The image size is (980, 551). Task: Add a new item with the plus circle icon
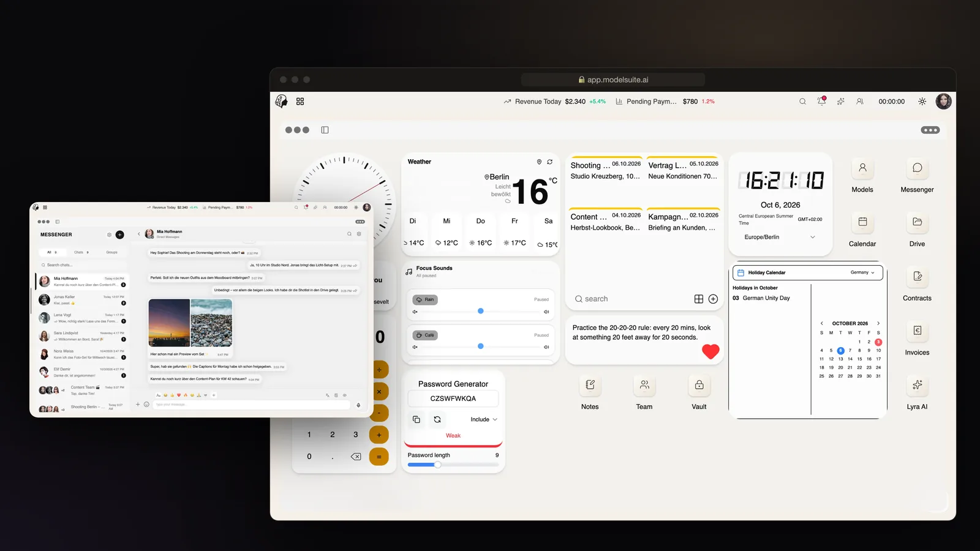713,299
